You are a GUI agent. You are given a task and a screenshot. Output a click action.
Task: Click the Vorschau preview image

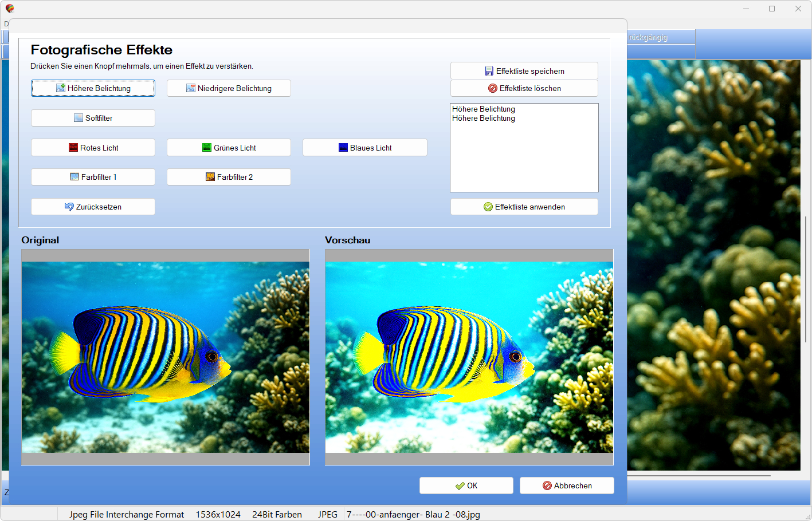tap(469, 357)
